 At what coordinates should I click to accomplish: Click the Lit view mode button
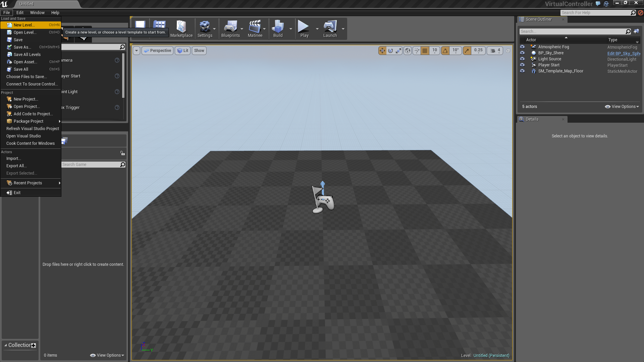[x=183, y=51]
